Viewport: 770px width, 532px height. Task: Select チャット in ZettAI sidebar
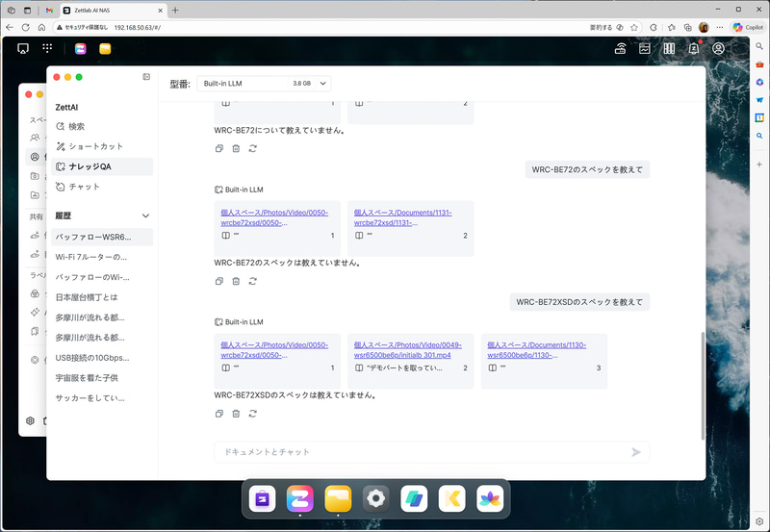102,187
